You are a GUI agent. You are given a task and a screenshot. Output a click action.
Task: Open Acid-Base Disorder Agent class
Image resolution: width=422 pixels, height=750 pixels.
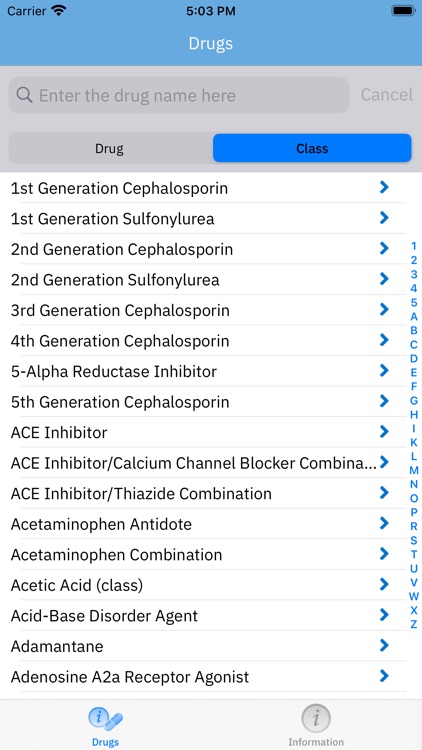click(x=203, y=616)
